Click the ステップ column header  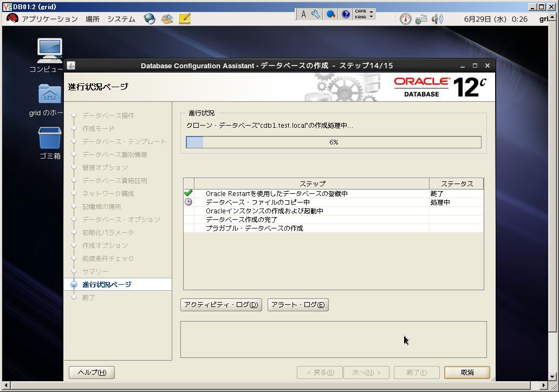(312, 184)
